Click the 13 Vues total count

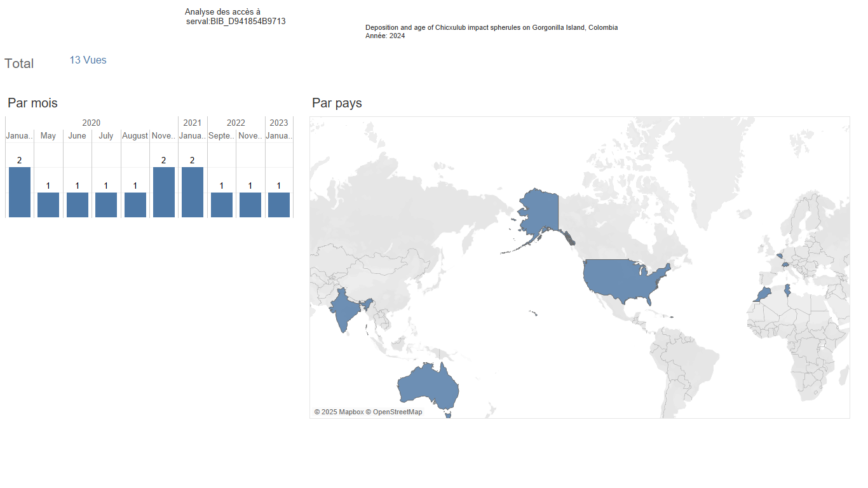(x=88, y=60)
